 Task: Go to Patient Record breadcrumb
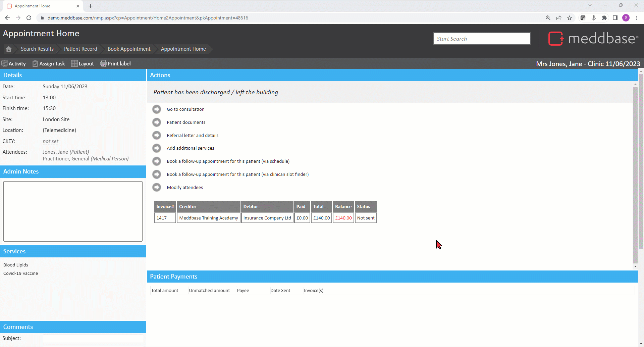[80, 49]
